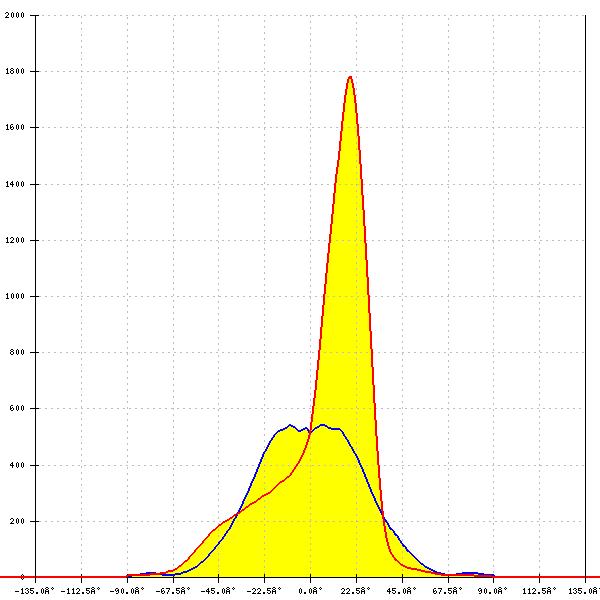Click the 1400 y-axis label
Image resolution: width=600 pixels, height=600 pixels.
pyautogui.click(x=15, y=184)
